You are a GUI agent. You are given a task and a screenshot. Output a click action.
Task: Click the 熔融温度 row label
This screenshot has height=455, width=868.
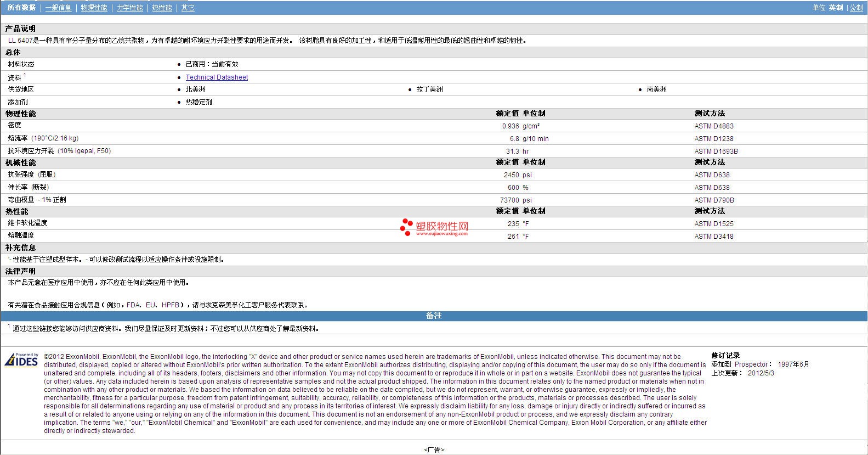point(21,235)
